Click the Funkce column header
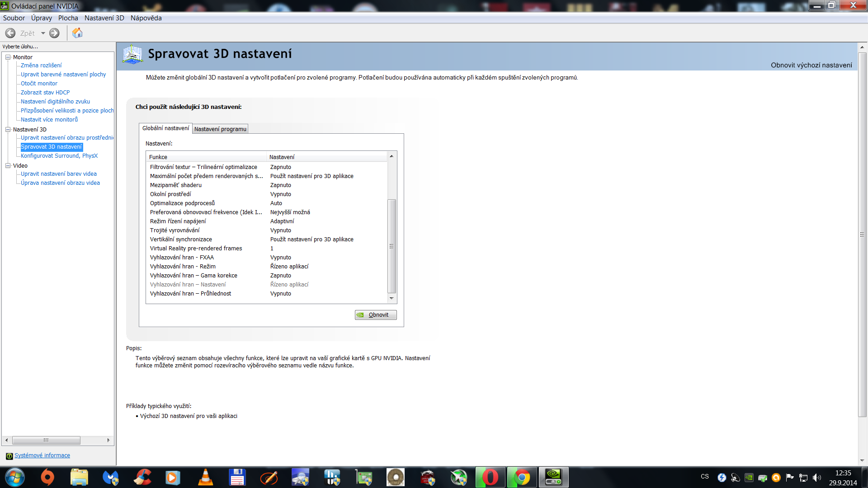The image size is (868, 488). click(207, 157)
